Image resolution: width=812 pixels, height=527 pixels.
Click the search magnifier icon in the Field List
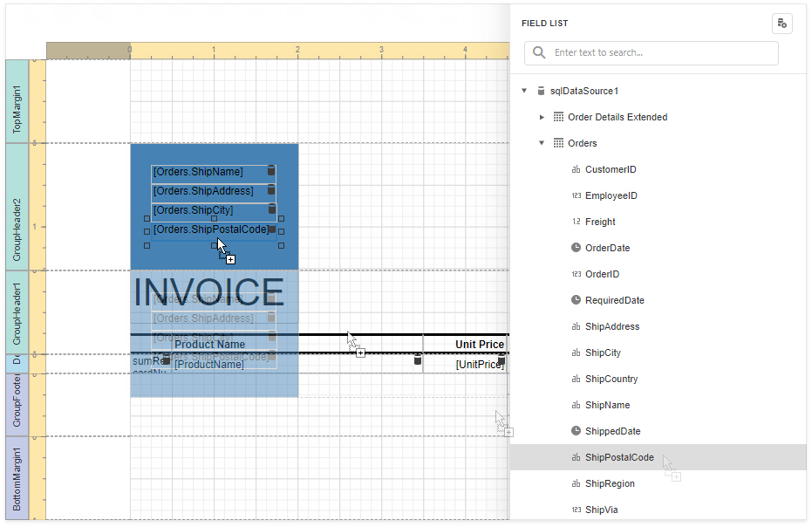(538, 53)
